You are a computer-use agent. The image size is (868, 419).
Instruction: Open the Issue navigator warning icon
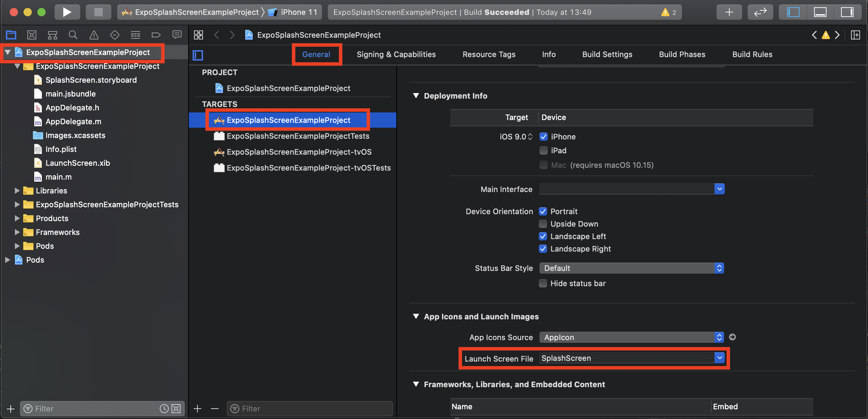pos(94,35)
